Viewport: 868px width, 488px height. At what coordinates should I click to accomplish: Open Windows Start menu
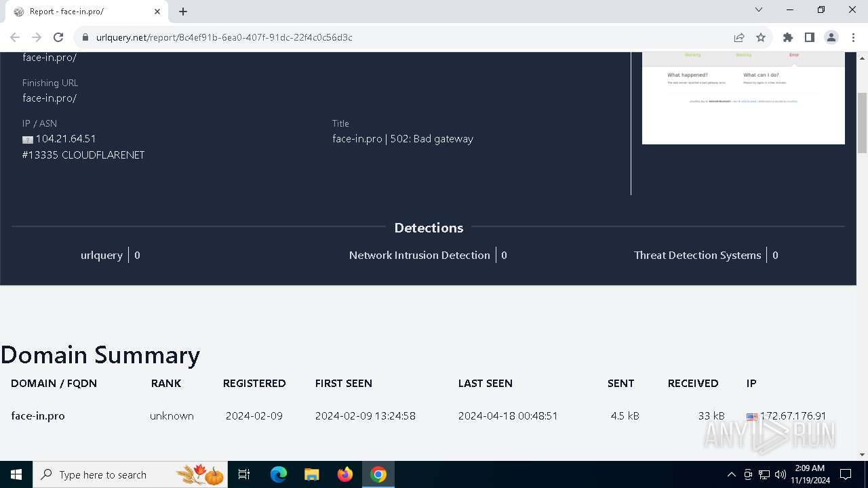(x=16, y=474)
